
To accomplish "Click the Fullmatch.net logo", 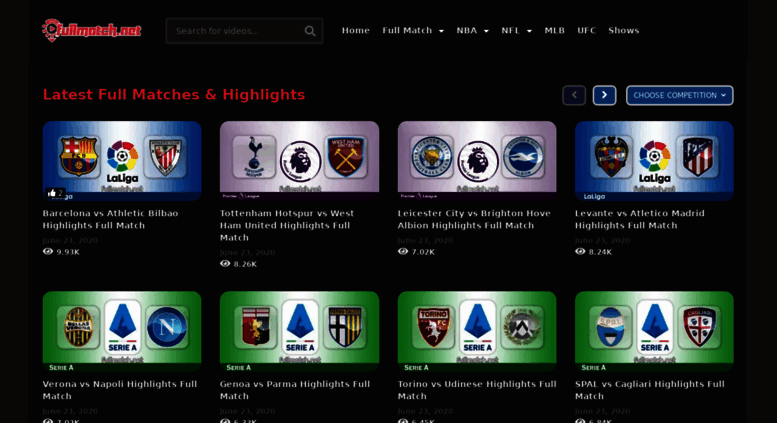I will pos(92,30).
